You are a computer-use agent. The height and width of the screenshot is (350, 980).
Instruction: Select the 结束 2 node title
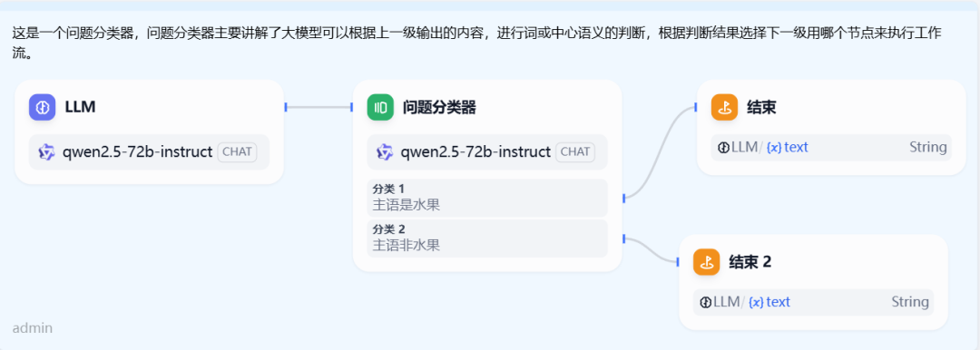[x=750, y=263]
